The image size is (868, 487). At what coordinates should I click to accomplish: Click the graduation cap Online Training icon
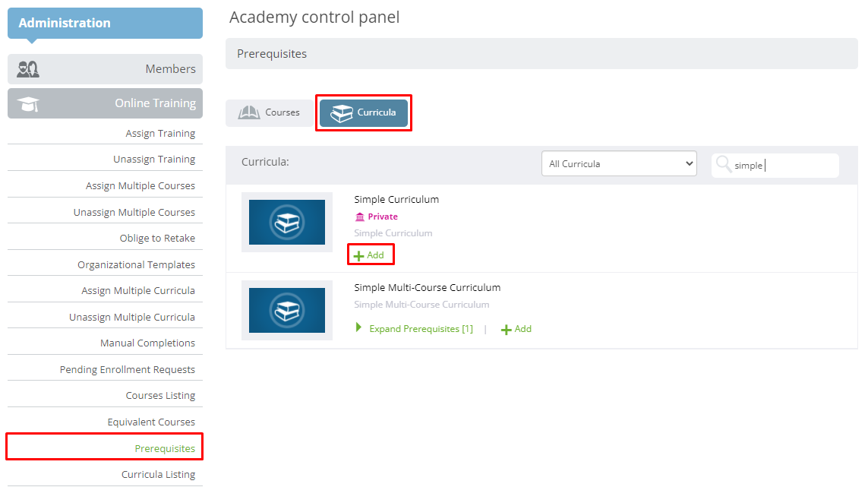27,103
